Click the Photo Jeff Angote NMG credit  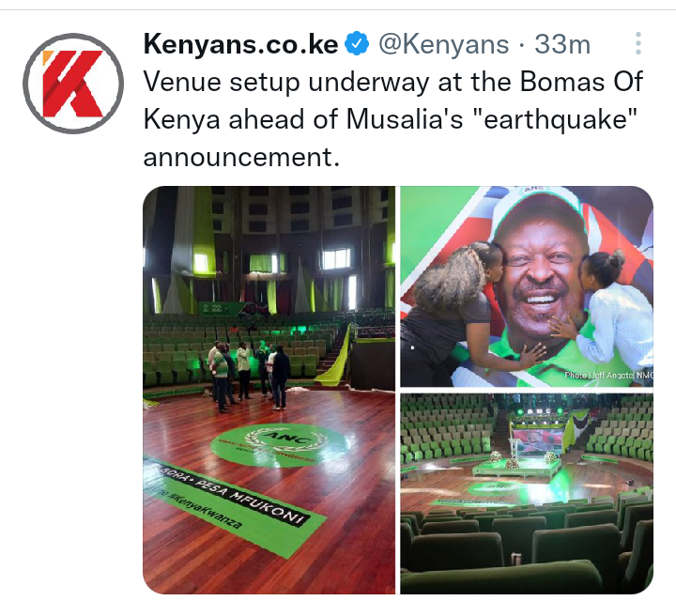608,375
